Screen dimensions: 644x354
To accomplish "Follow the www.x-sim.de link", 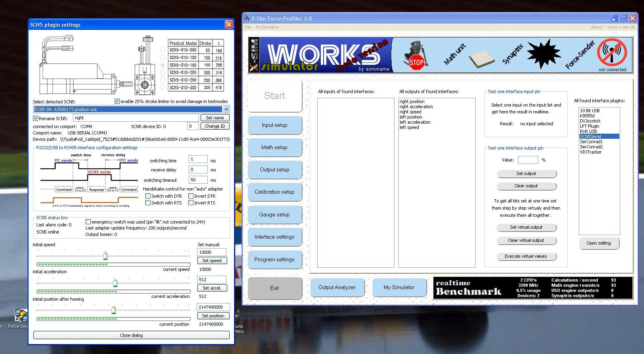I will pos(621,27).
